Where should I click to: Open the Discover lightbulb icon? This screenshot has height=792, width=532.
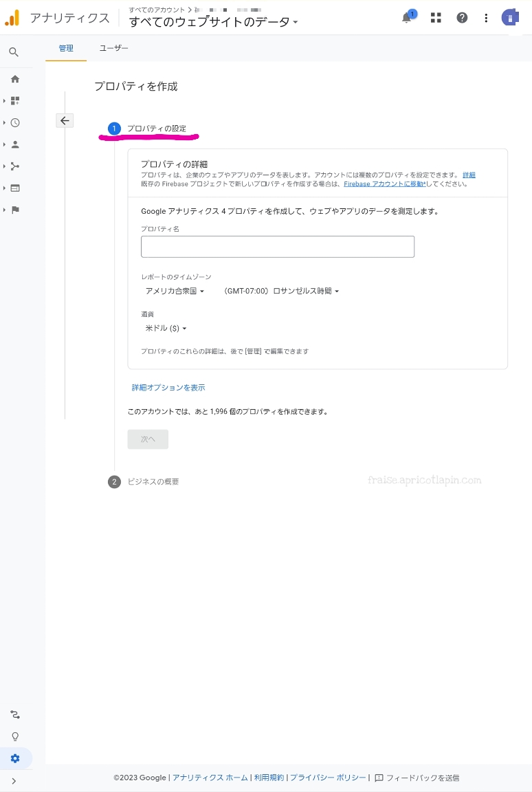pyautogui.click(x=15, y=736)
